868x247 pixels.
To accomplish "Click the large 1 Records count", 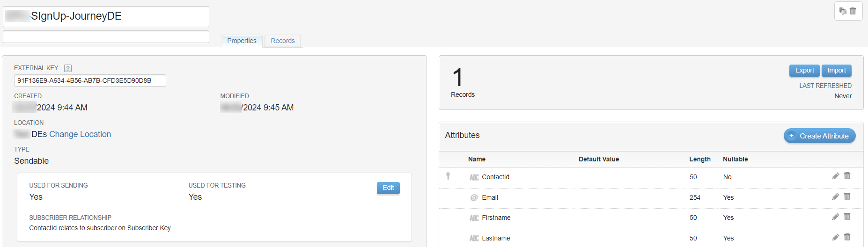I will coord(458,77).
